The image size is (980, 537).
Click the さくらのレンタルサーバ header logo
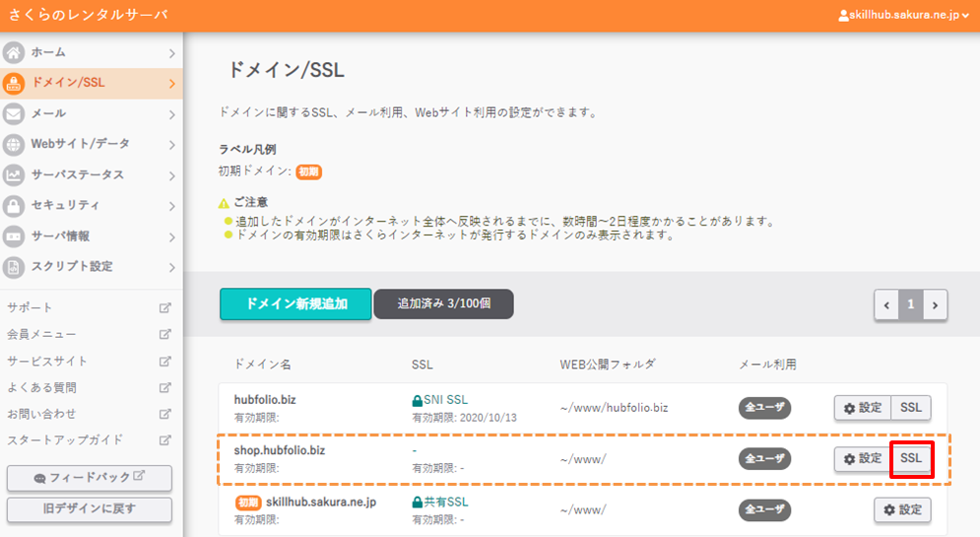click(x=88, y=15)
